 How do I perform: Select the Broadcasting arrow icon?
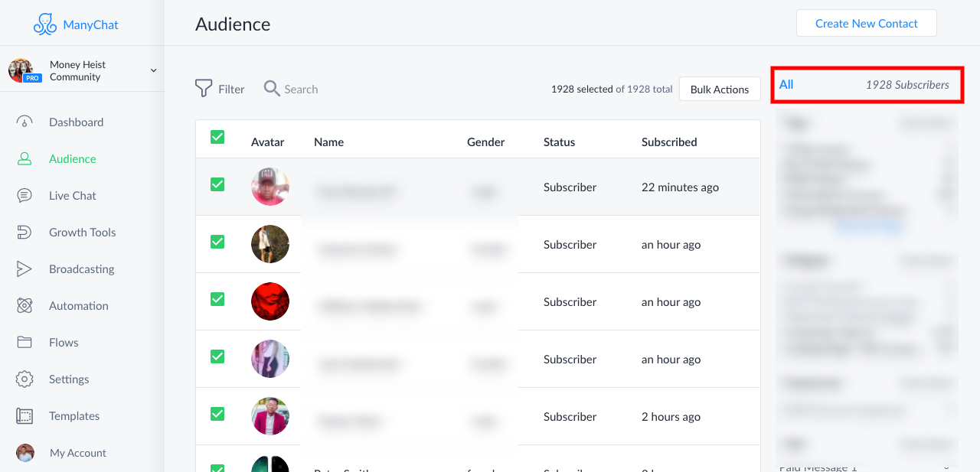[24, 269]
